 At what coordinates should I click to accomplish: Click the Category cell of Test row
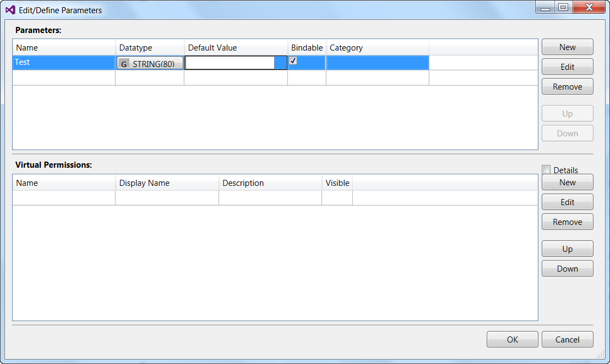coord(377,63)
